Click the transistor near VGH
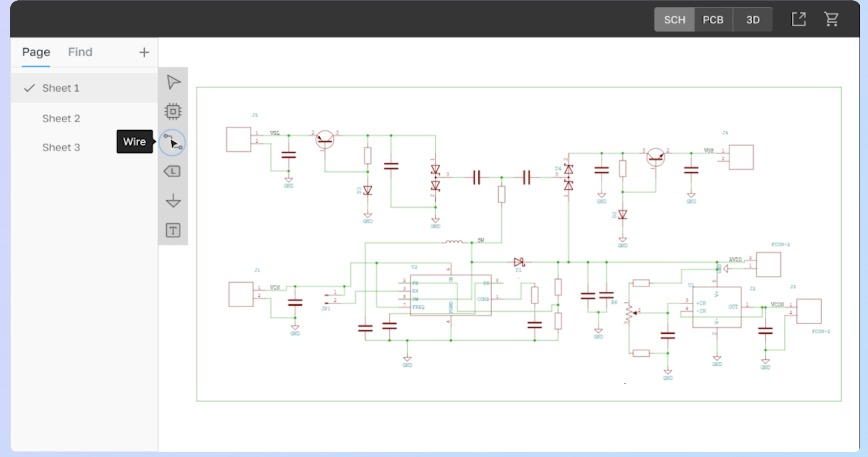Viewport: 868px width, 457px height. pos(655,157)
